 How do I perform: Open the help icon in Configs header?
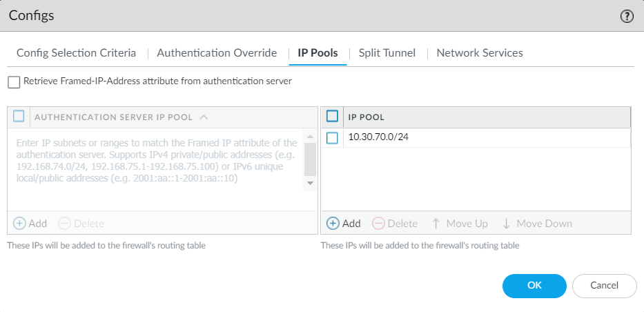pyautogui.click(x=627, y=16)
